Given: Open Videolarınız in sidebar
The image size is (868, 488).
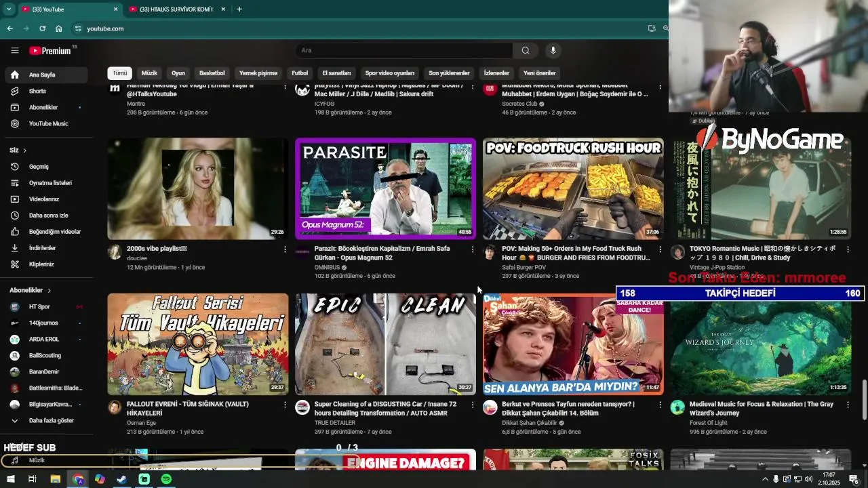Looking at the screenshot, I should coord(47,199).
